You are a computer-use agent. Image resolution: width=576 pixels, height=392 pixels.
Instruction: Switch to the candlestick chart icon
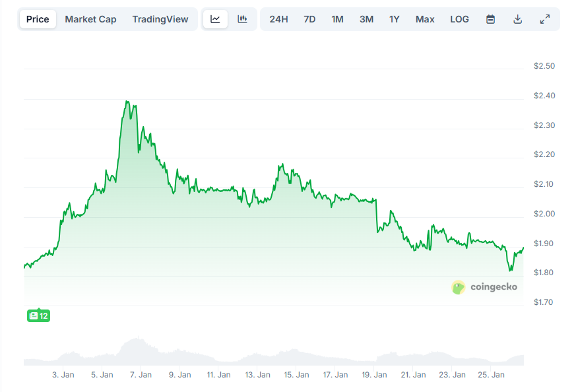pyautogui.click(x=242, y=19)
